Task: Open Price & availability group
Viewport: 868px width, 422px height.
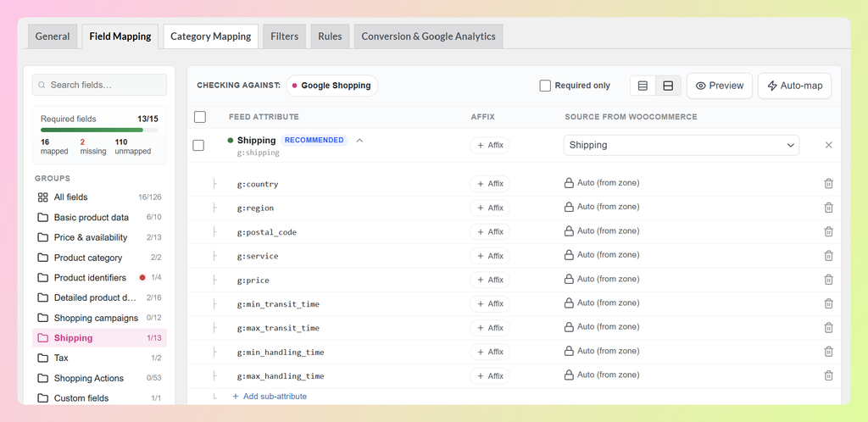Action: pyautogui.click(x=99, y=237)
